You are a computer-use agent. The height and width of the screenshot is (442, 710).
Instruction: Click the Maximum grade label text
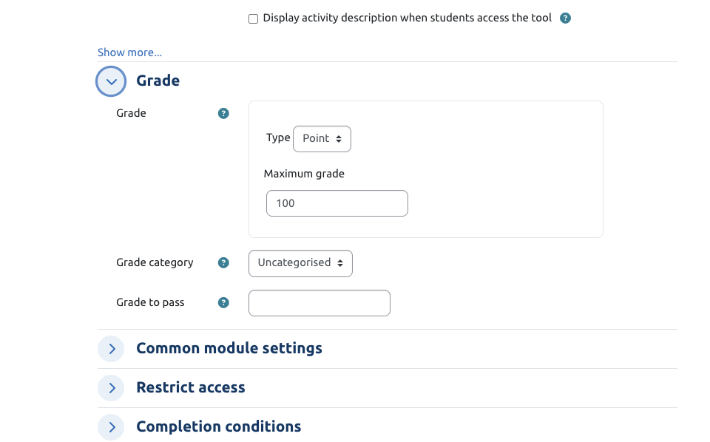[304, 174]
